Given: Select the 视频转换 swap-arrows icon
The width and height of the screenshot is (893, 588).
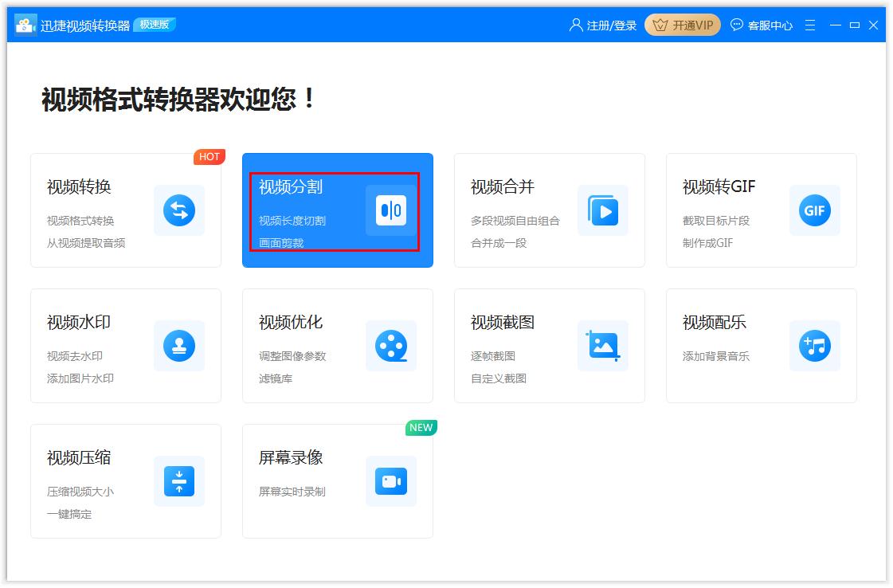Looking at the screenshot, I should (x=178, y=210).
